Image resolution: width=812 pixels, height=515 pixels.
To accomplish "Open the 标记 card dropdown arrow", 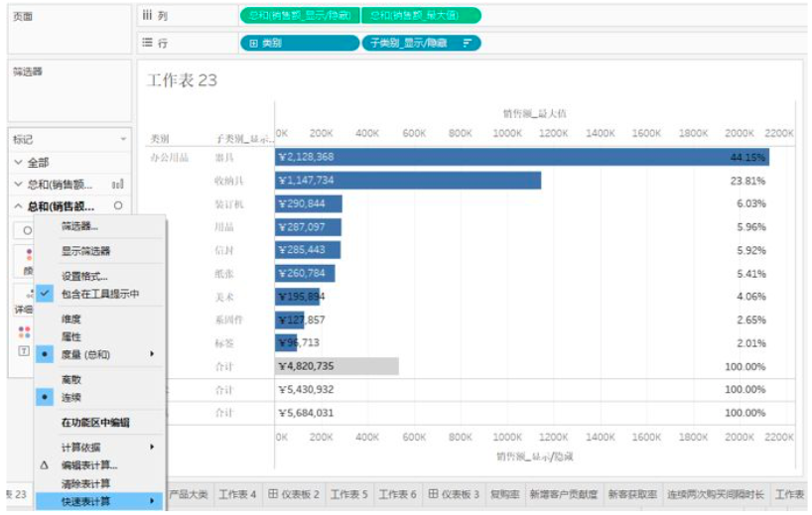I will [x=123, y=139].
